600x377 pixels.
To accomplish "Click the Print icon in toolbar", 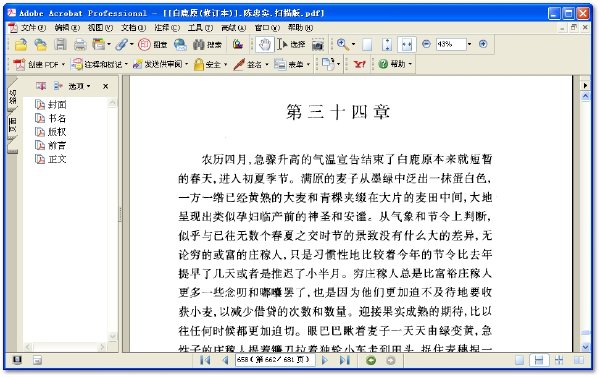I will click(x=80, y=45).
